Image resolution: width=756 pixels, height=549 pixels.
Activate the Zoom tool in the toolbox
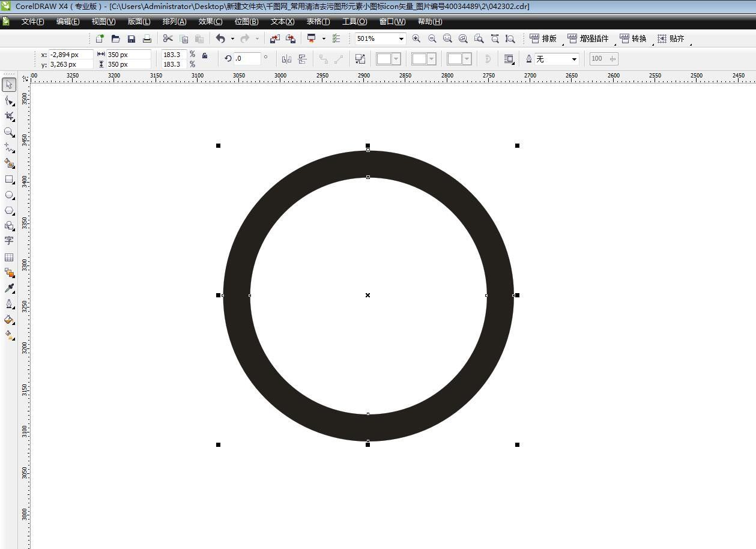[x=9, y=133]
